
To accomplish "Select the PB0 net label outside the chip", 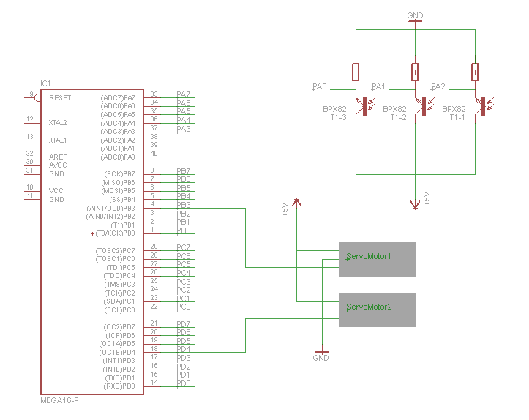I will (x=184, y=230).
